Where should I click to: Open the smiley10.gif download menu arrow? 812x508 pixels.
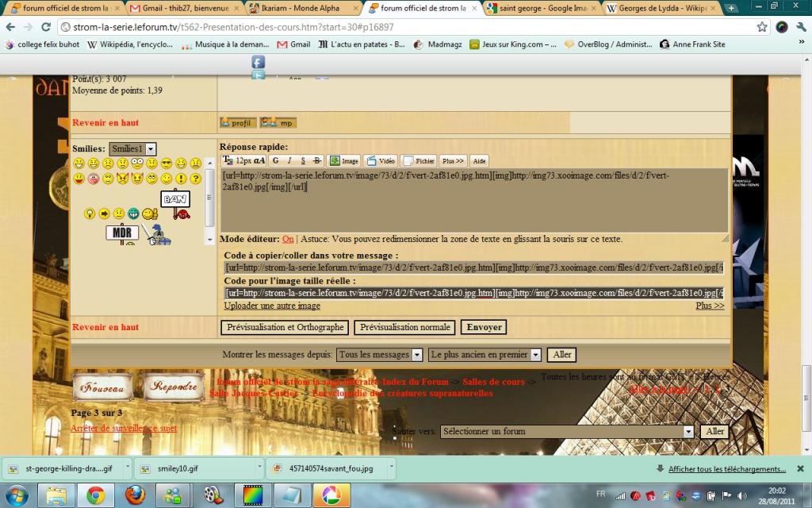259,467
